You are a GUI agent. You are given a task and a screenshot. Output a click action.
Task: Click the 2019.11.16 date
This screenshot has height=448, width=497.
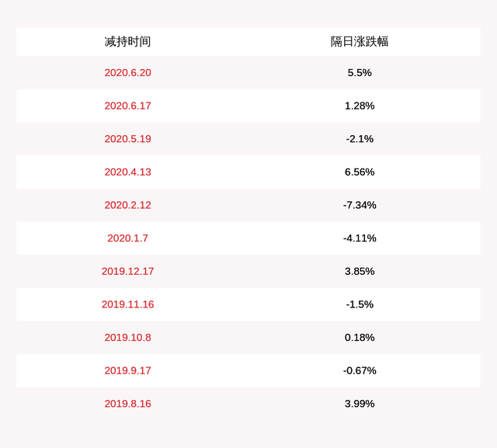coord(127,304)
